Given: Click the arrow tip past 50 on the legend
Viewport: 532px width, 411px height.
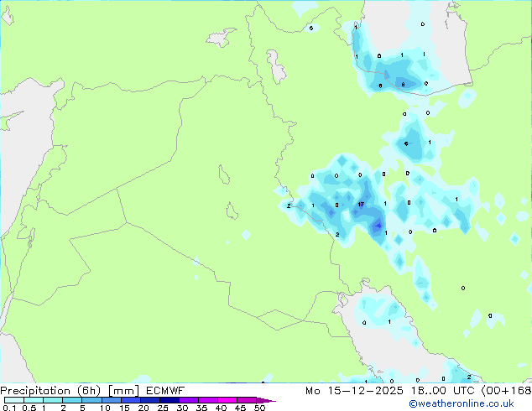Looking at the screenshot, I should 266,400.
